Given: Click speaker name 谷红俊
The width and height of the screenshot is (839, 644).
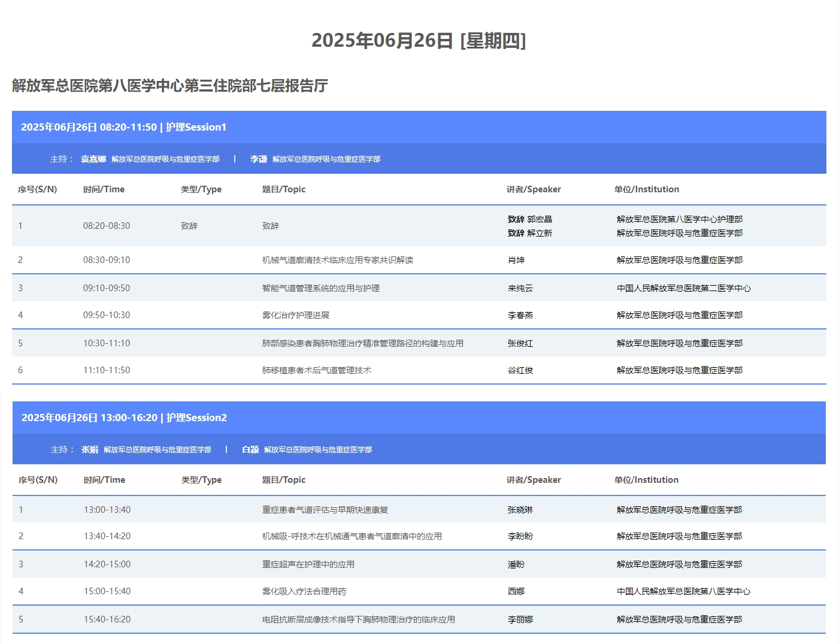Looking at the screenshot, I should tap(520, 370).
